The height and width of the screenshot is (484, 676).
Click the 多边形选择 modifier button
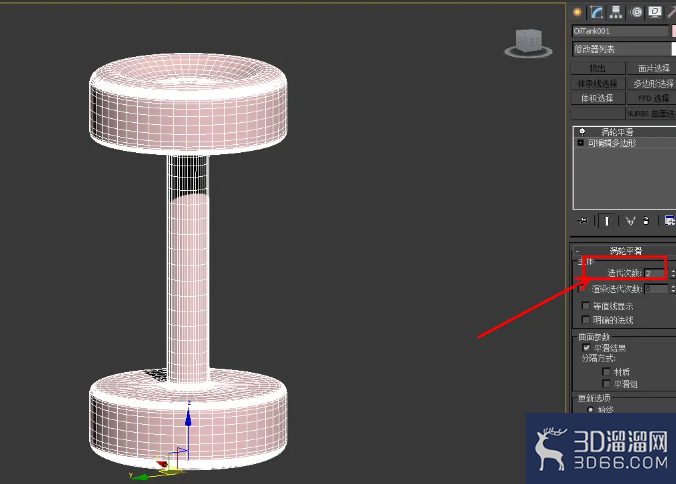(652, 83)
